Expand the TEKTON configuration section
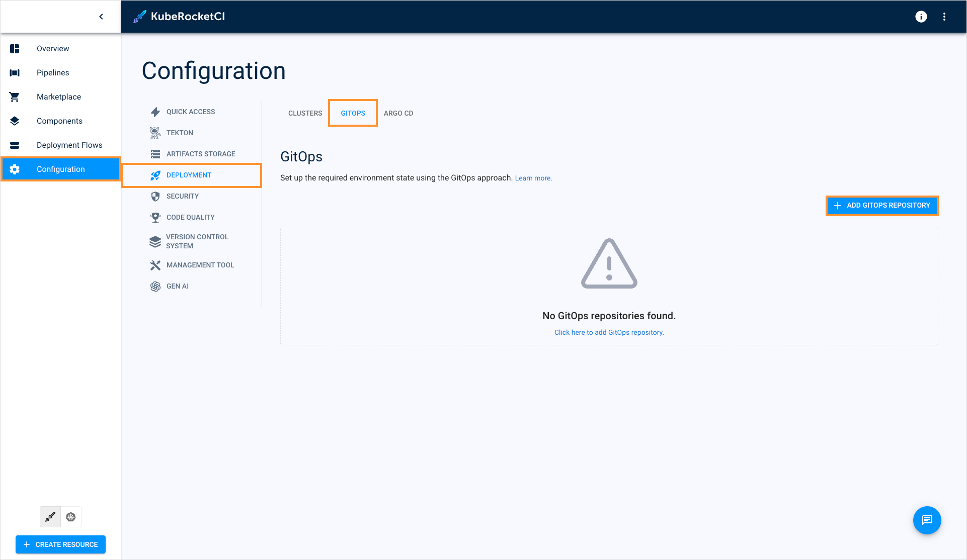This screenshot has width=967, height=560. pos(180,133)
